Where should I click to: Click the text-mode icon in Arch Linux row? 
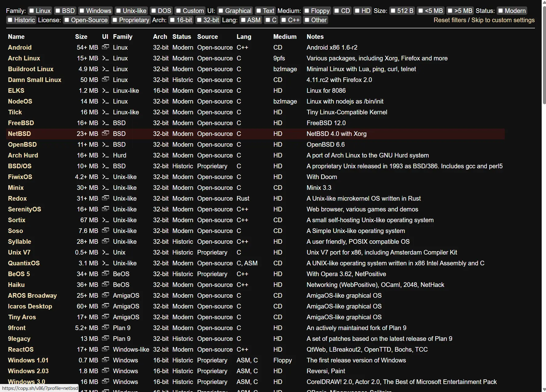(x=105, y=58)
